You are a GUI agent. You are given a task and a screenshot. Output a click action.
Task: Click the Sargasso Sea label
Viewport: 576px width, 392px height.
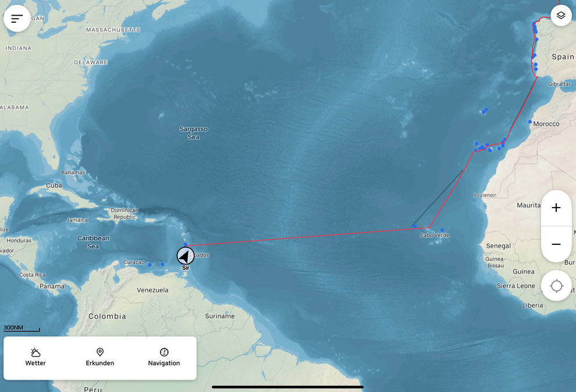(x=194, y=133)
